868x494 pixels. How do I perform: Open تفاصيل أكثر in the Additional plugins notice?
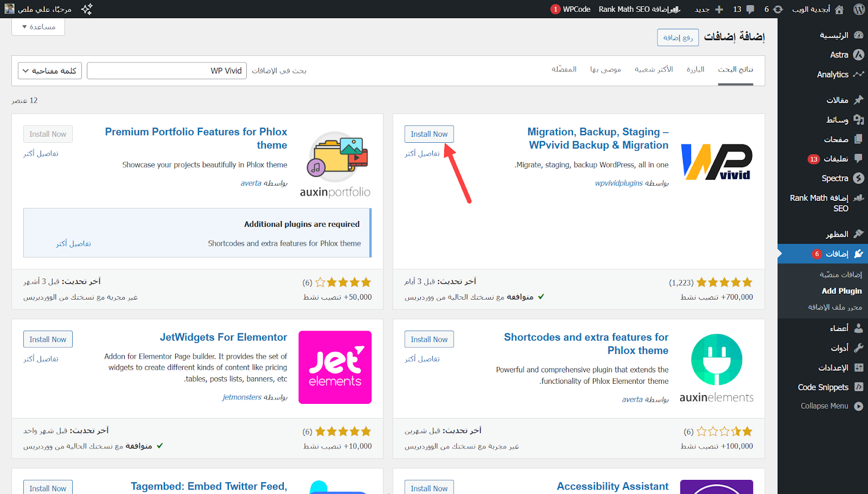(73, 244)
